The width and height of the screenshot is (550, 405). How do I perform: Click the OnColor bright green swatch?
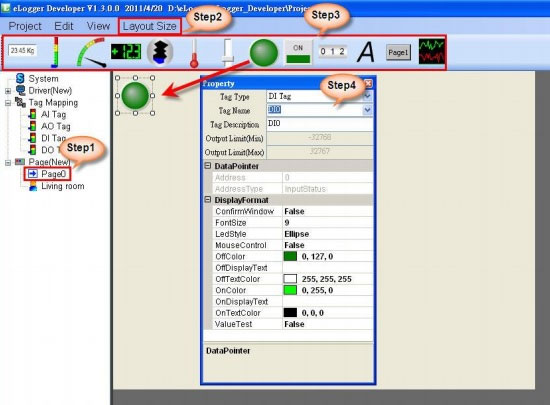290,290
